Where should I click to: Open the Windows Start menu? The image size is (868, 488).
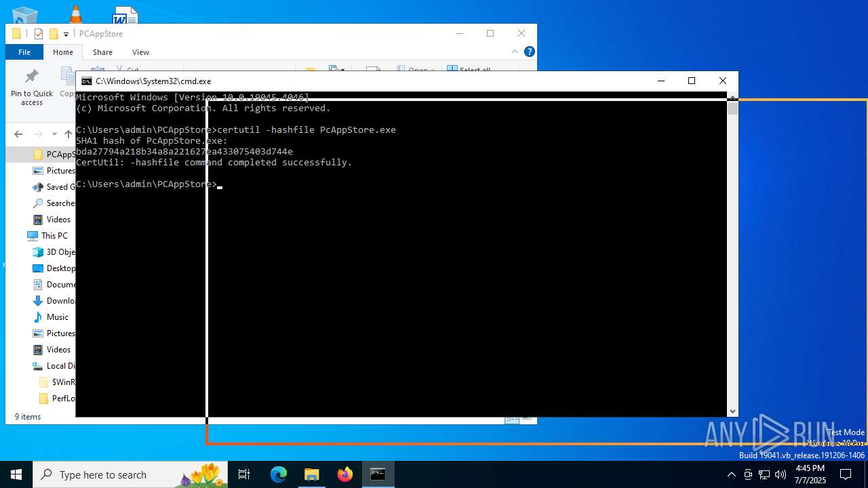pyautogui.click(x=16, y=474)
